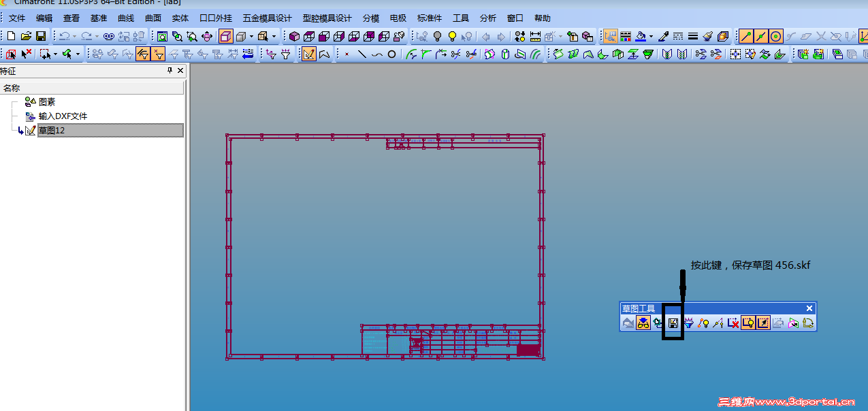Toggle the highlighted Sketcher pencil icon

pos(309,54)
